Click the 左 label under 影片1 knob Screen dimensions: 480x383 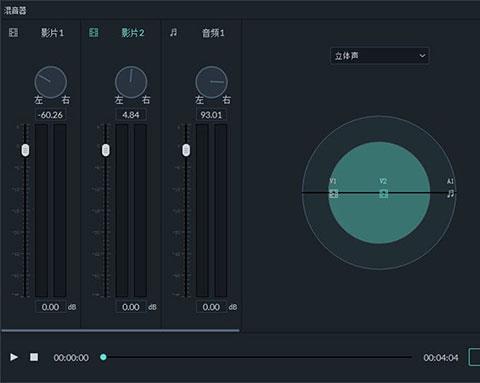tap(38, 100)
